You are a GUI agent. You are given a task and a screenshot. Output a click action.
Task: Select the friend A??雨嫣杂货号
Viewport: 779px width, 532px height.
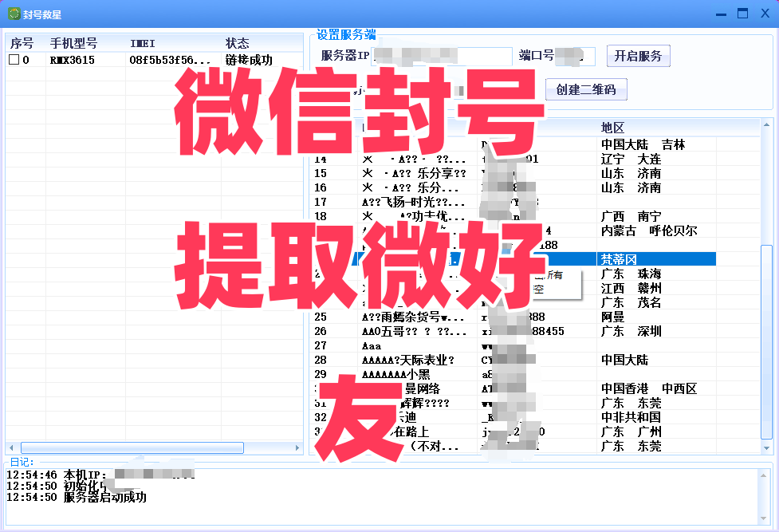(413, 317)
